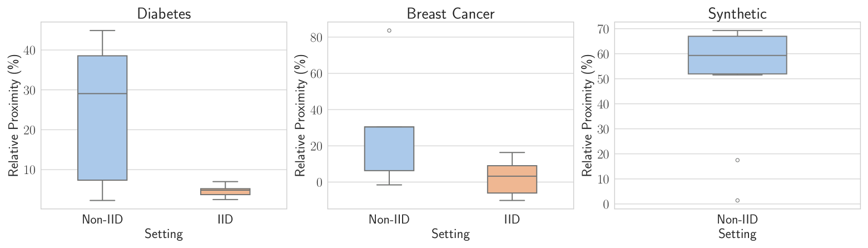Click the 70 tick label on Synthetic y-axis
Viewport: 868px width, 248px height.
(x=603, y=29)
